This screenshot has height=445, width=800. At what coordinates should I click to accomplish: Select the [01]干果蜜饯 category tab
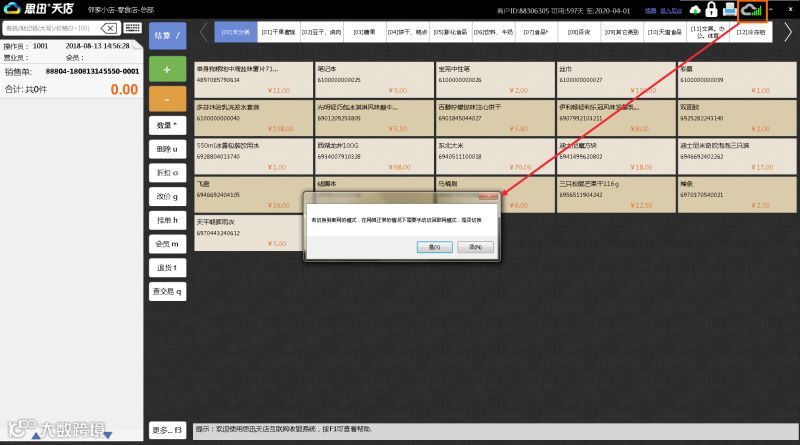click(279, 32)
